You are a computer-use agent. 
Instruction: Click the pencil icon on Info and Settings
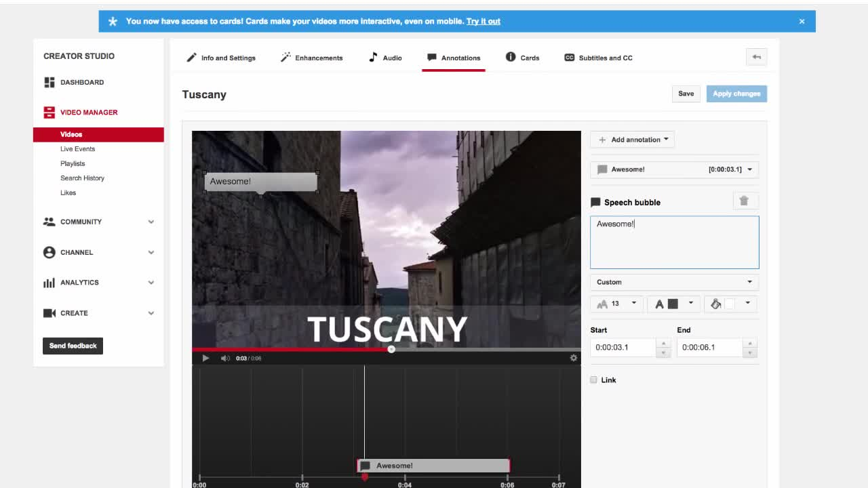[192, 58]
